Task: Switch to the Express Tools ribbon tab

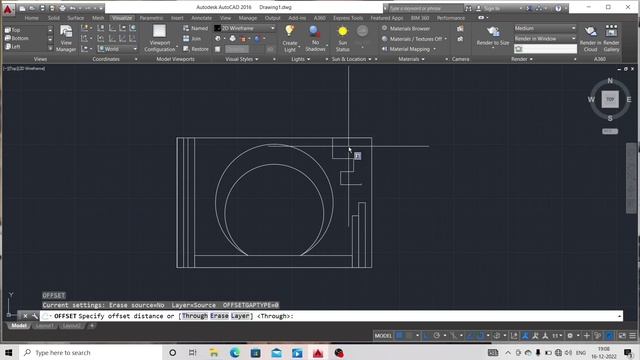Action: point(348,18)
